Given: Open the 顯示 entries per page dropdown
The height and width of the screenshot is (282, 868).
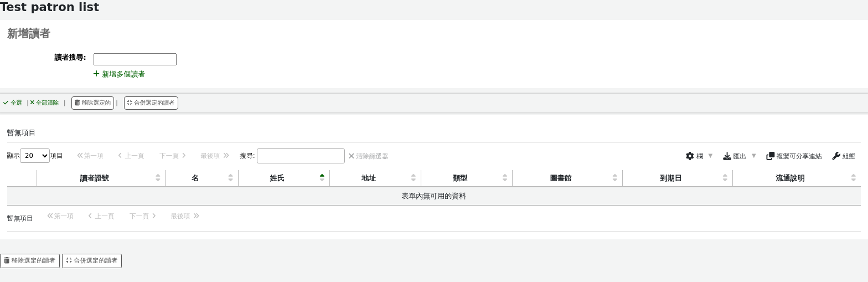Looking at the screenshot, I should coord(35,156).
